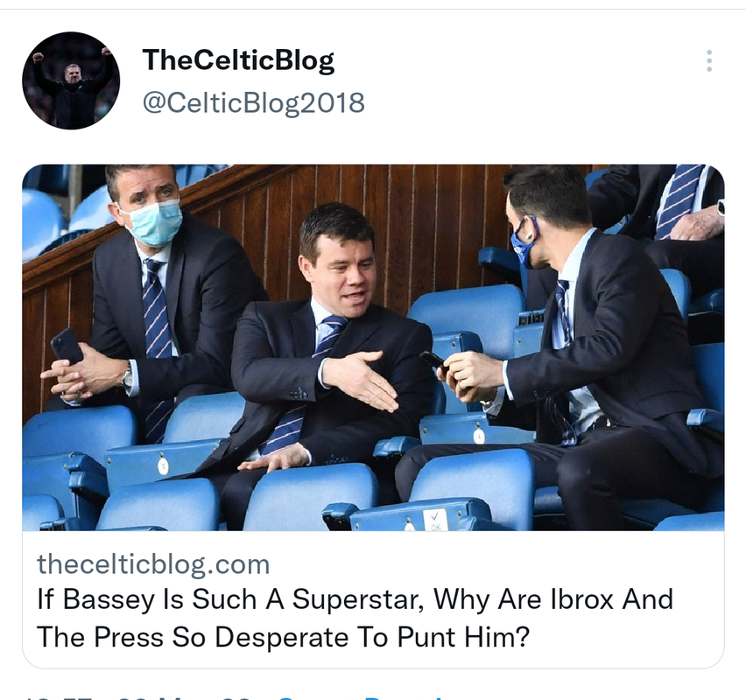The width and height of the screenshot is (746, 700).
Task: Follow the thecelticblog.com domain text
Action: click(x=153, y=564)
